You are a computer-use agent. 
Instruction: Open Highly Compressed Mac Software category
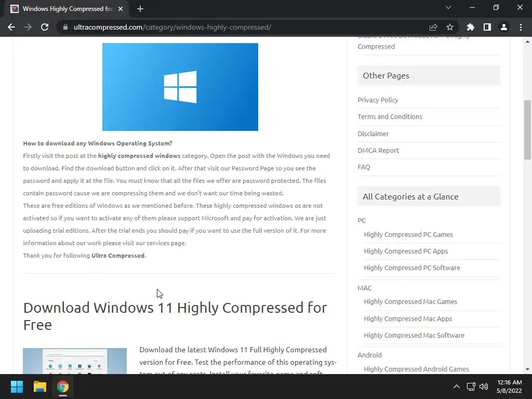tap(414, 335)
